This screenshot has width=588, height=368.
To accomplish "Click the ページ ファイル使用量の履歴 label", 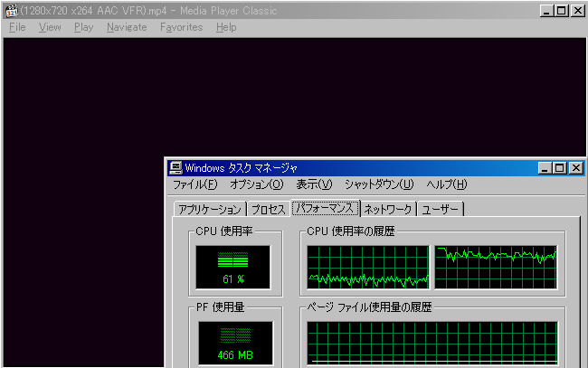I will (x=369, y=307).
